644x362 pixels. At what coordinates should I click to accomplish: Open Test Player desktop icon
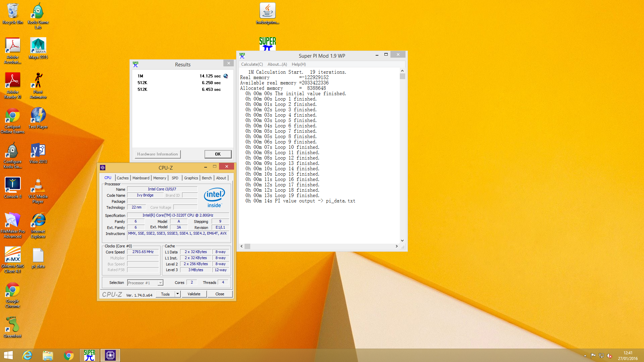(38, 118)
